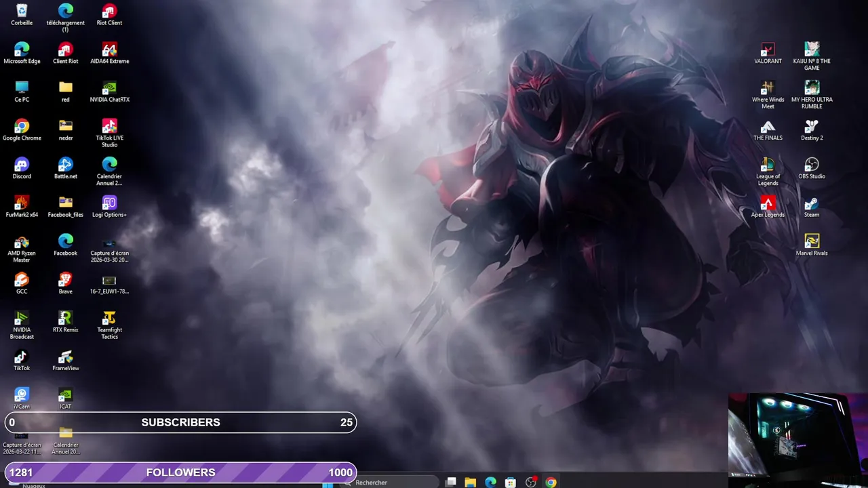Viewport: 868px width, 488px height.
Task: Switch to OBS Studio in the taskbar
Action: click(531, 483)
